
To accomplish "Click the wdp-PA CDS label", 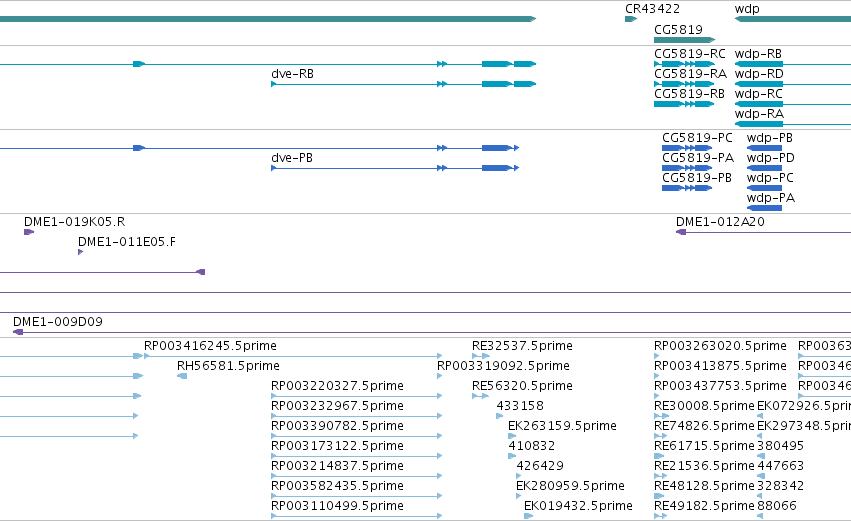I will (x=771, y=198).
